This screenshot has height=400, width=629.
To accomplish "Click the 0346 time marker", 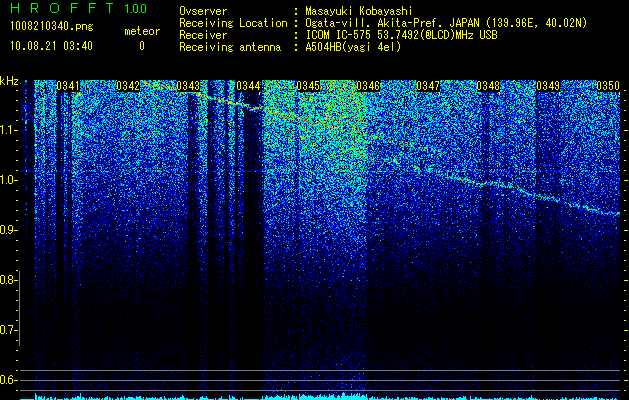I will tap(368, 86).
